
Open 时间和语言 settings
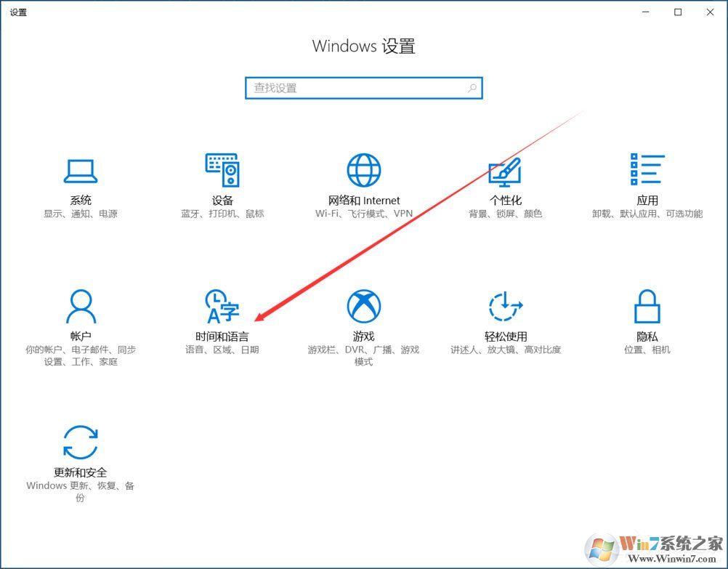[222, 305]
